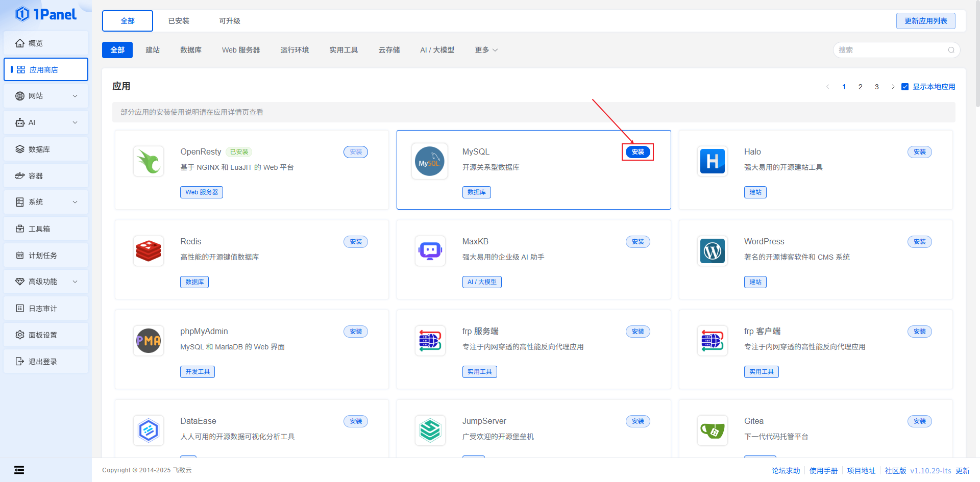
Task: Expand the 系统 sidebar menu
Action: [x=46, y=202]
